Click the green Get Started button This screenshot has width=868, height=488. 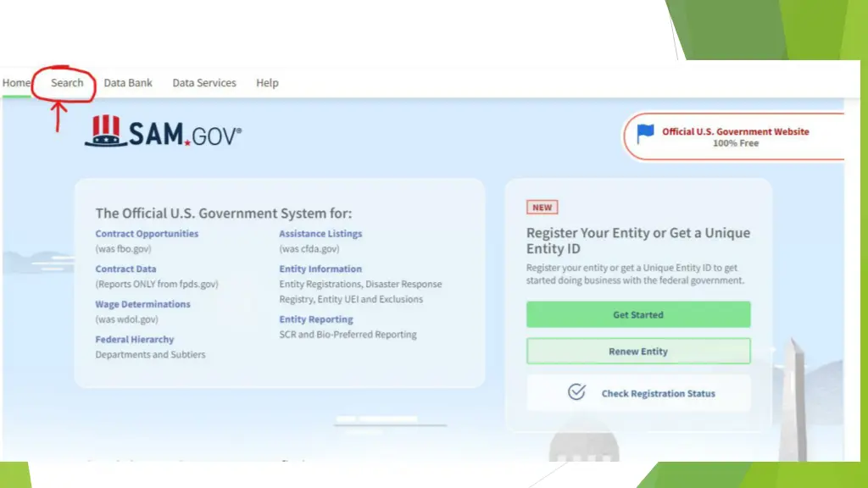[x=638, y=314]
